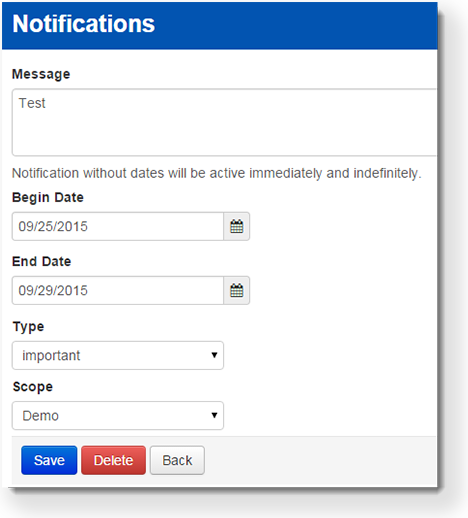Go back with the Back button
The image size is (468, 518).
177,460
